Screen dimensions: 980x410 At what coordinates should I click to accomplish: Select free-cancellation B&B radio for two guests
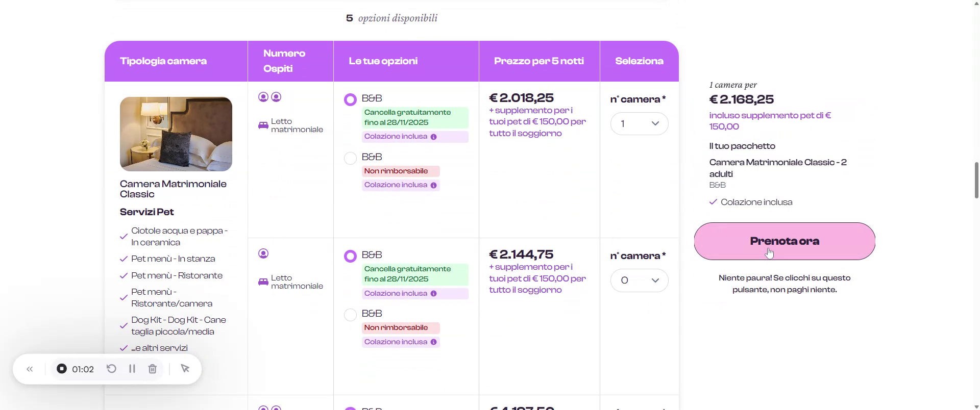[350, 100]
